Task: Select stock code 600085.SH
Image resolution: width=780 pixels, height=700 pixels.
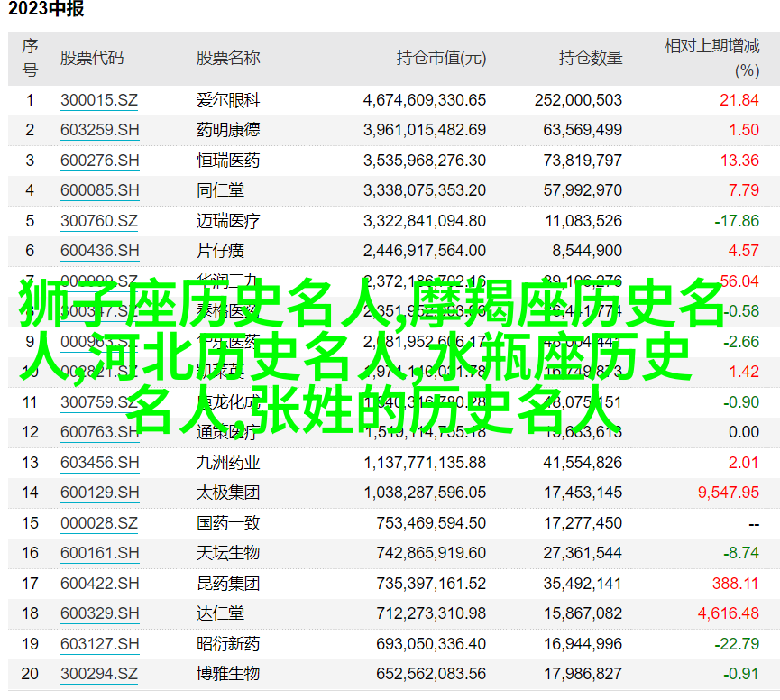Action: coord(100,190)
